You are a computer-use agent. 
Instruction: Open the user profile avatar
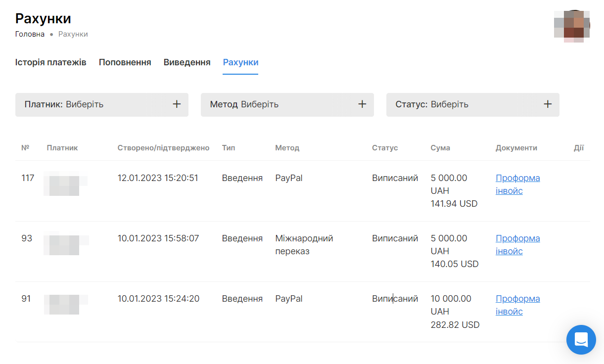click(x=572, y=26)
